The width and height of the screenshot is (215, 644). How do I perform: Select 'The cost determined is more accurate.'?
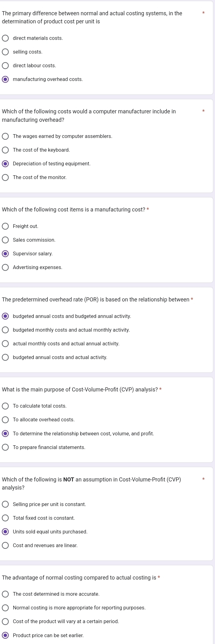[x=5, y=594]
